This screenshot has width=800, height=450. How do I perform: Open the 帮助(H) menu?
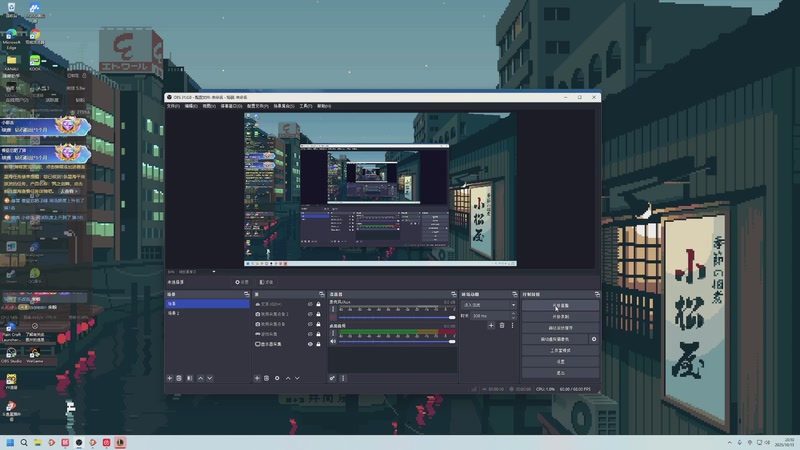click(x=324, y=106)
